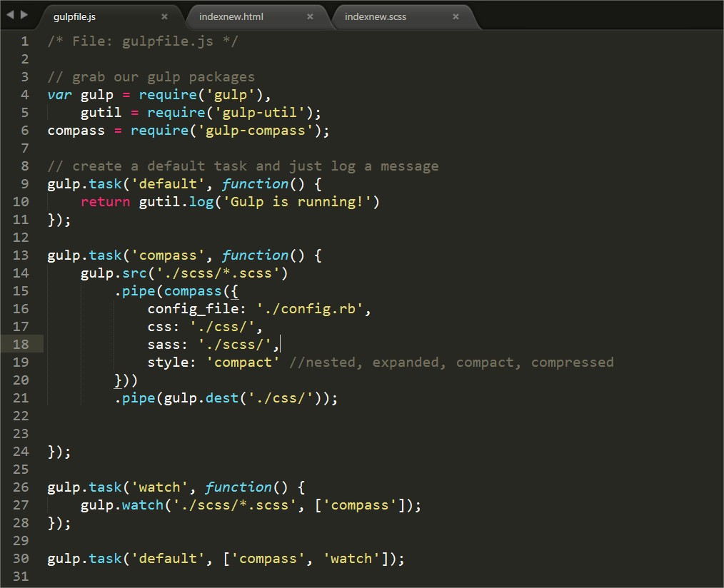Click the 'watch' task name string

pos(160,487)
